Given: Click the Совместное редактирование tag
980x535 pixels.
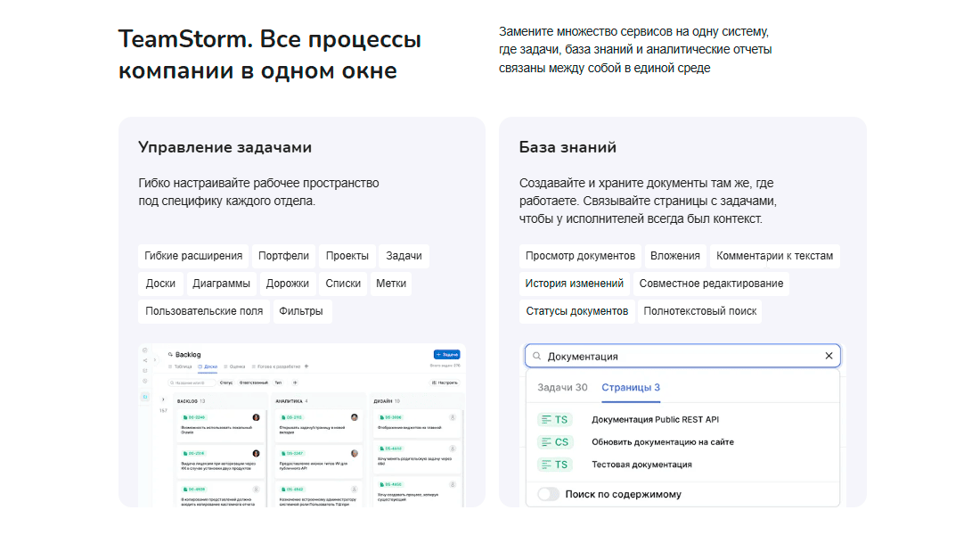Looking at the screenshot, I should coord(711,284).
